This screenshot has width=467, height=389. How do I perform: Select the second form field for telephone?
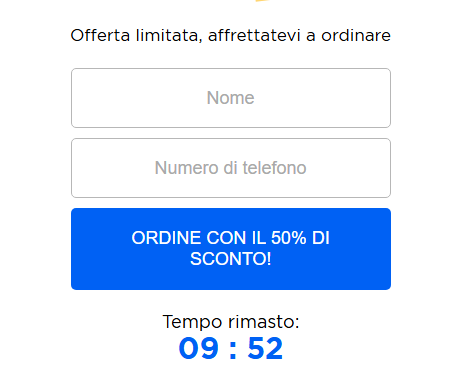231,168
